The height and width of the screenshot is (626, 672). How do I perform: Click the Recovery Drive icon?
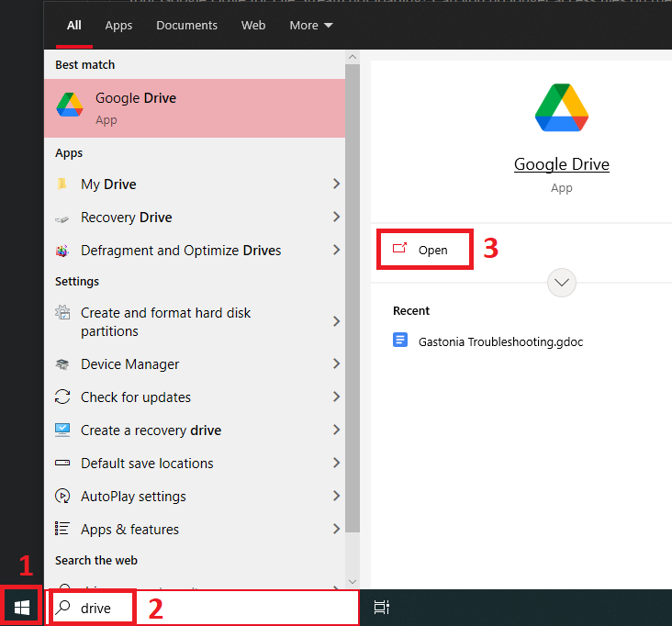[x=62, y=219]
